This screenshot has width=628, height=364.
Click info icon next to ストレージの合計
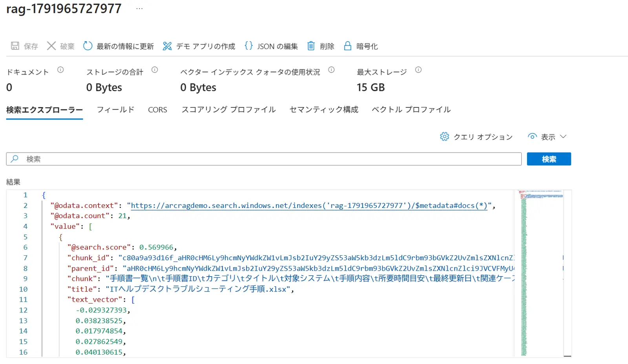coord(155,70)
